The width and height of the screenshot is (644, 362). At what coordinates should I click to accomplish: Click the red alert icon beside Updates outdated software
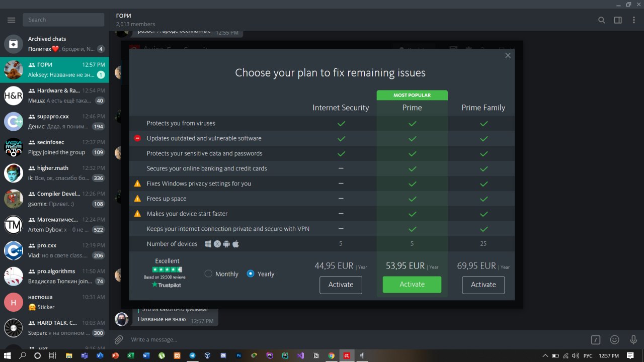coord(137,138)
